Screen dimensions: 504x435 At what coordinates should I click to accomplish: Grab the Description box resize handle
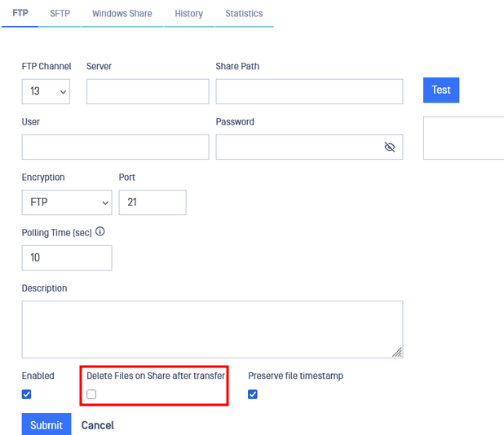tap(397, 352)
